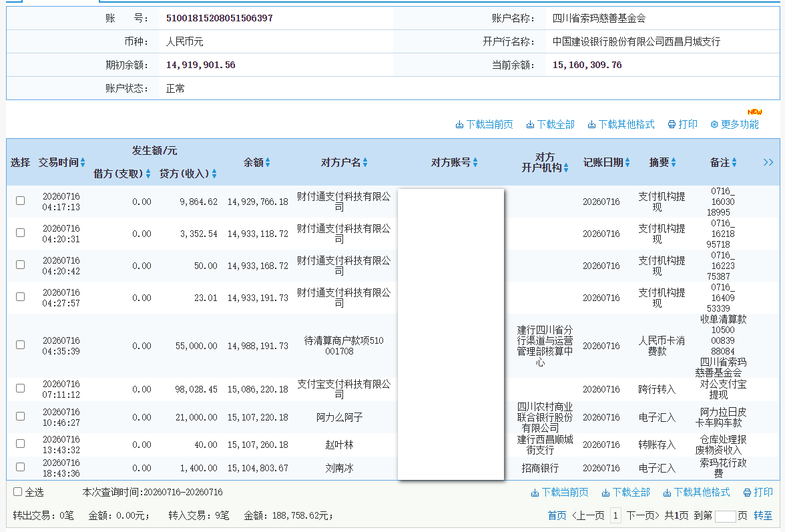Sort by counterparty name arrows
Image resolution: width=785 pixels, height=532 pixels.
coord(365,162)
